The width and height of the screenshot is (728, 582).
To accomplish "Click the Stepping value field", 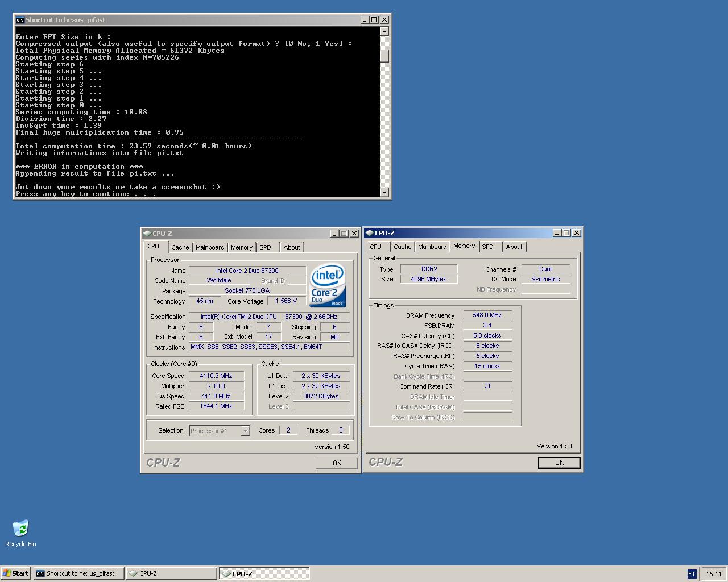I will pos(334,327).
